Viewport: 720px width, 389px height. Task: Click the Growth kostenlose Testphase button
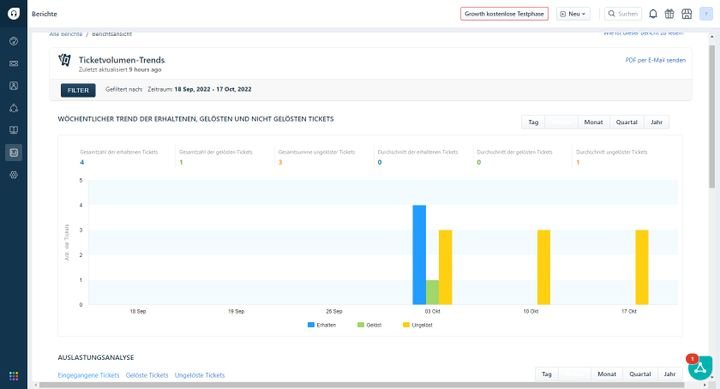pos(504,14)
